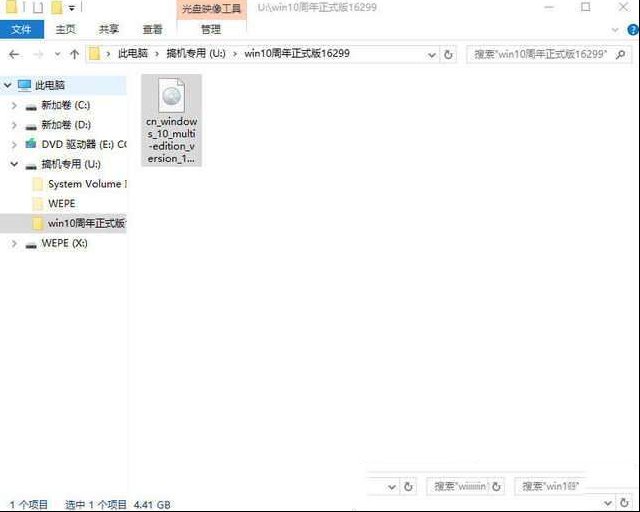The height and width of the screenshot is (512, 640).
Task: Collapse the 搞机专用 (U:) drive node
Action: coord(14,164)
